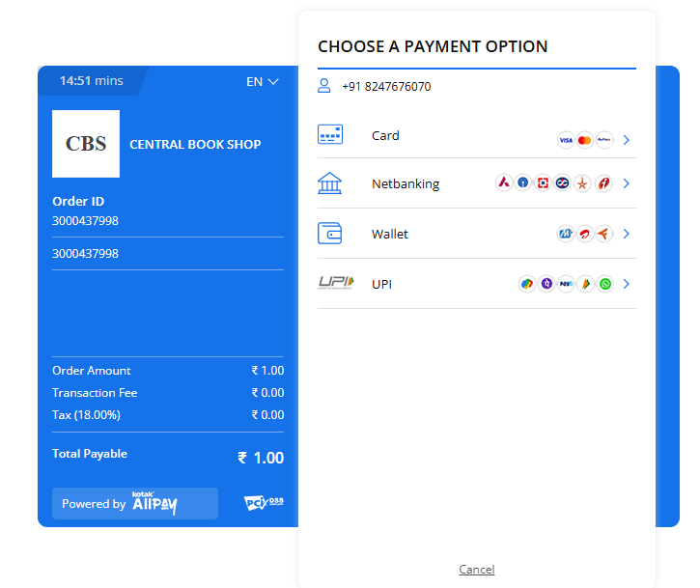
Task: Click the user profile icon beside phone number
Action: [324, 86]
